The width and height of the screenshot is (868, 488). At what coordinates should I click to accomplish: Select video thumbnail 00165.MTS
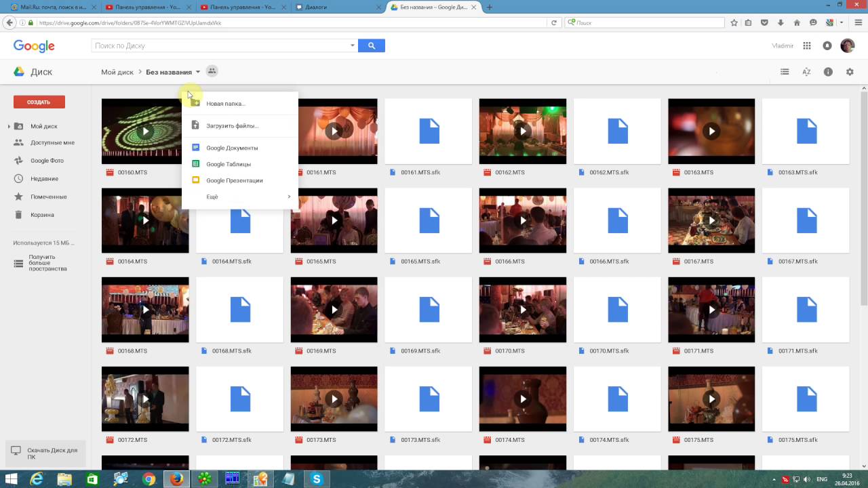pos(334,220)
